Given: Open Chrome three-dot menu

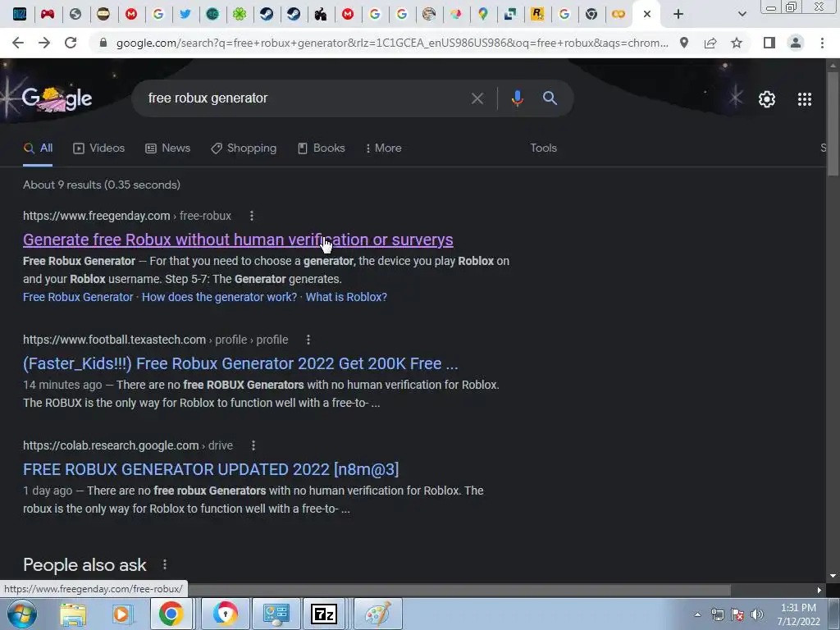Looking at the screenshot, I should [822, 43].
